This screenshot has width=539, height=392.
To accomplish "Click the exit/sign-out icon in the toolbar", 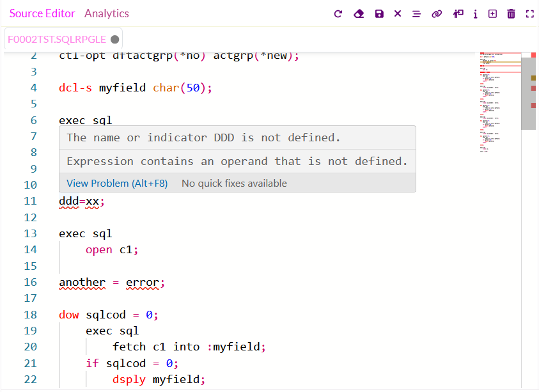I will (x=458, y=13).
